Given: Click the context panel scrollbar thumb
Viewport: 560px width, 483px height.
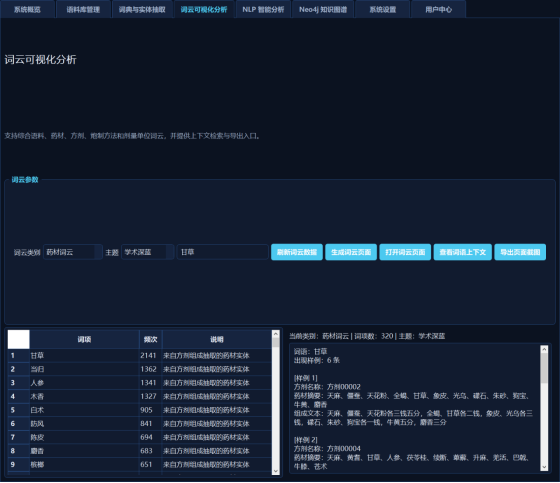Looking at the screenshot, I should (x=544, y=368).
